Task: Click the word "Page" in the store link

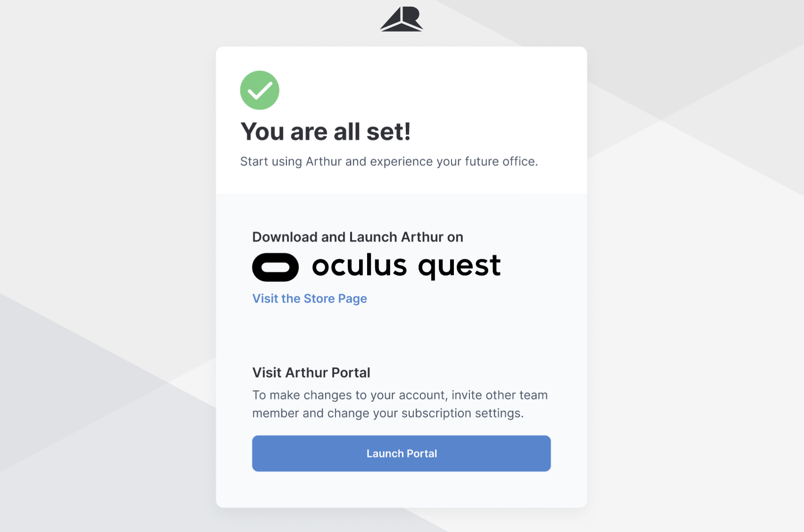Action: click(x=352, y=299)
